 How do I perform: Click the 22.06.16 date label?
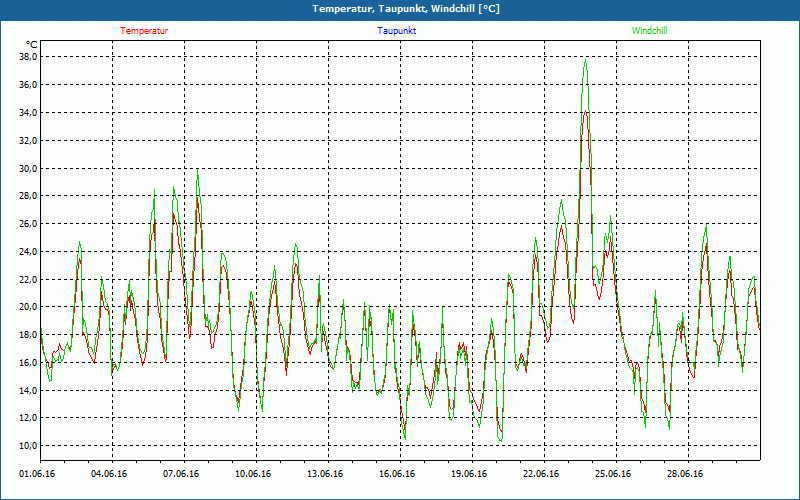(x=541, y=474)
